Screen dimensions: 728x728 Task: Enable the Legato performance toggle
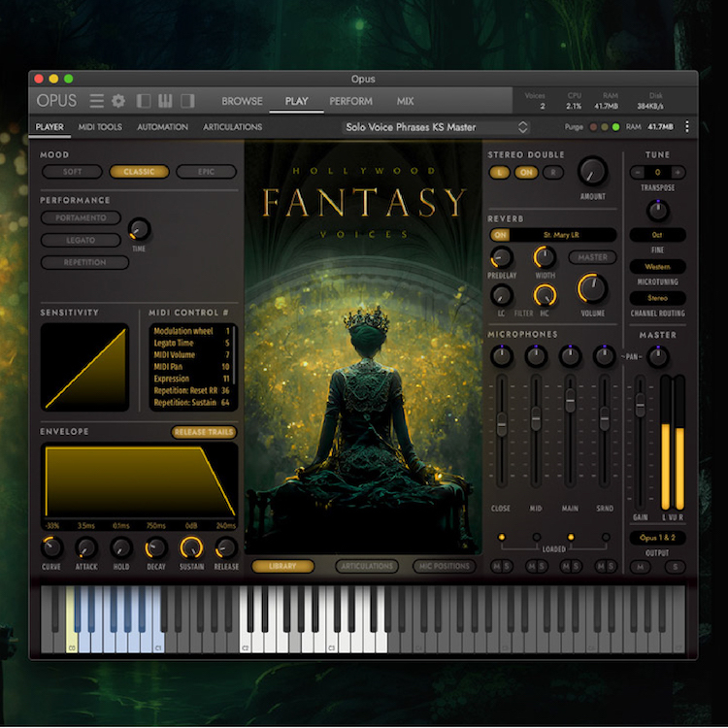pyautogui.click(x=82, y=240)
